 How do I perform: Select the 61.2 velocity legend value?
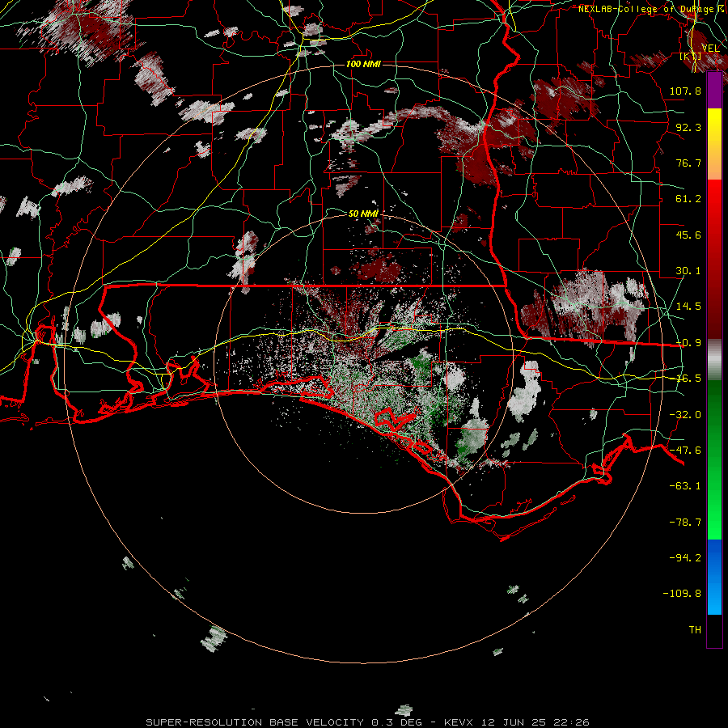click(688, 199)
